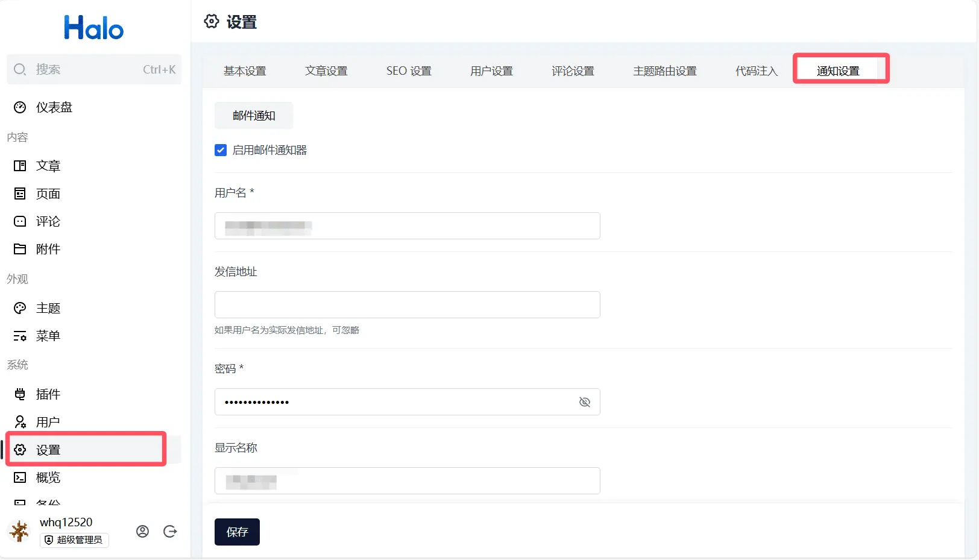
Task: Show password using the eye icon
Action: (x=584, y=402)
